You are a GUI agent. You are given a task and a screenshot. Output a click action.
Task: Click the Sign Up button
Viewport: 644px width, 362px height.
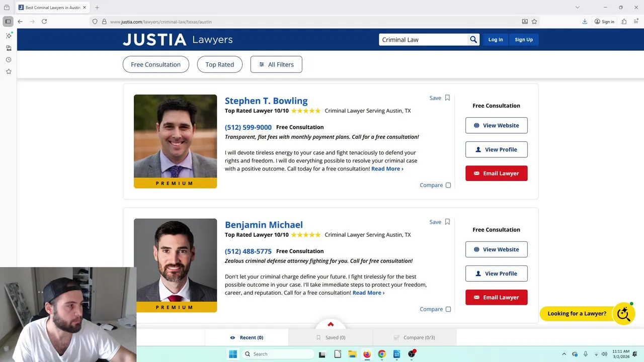(524, 40)
